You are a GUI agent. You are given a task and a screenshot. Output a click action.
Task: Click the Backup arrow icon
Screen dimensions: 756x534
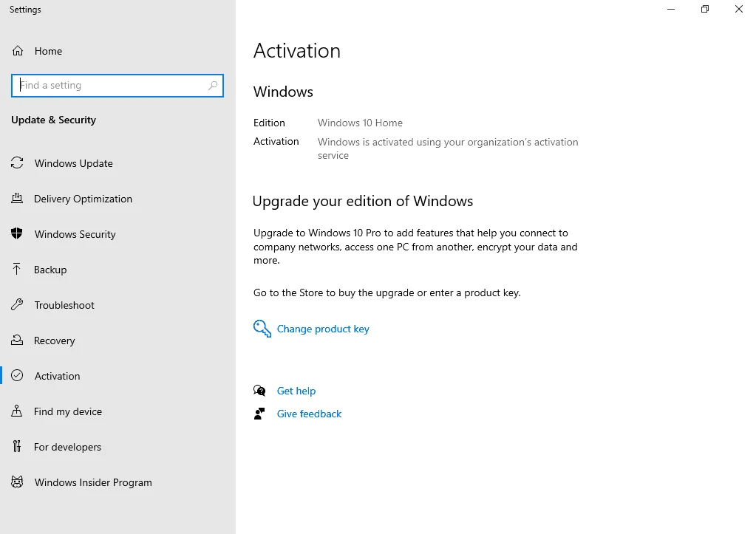(17, 269)
